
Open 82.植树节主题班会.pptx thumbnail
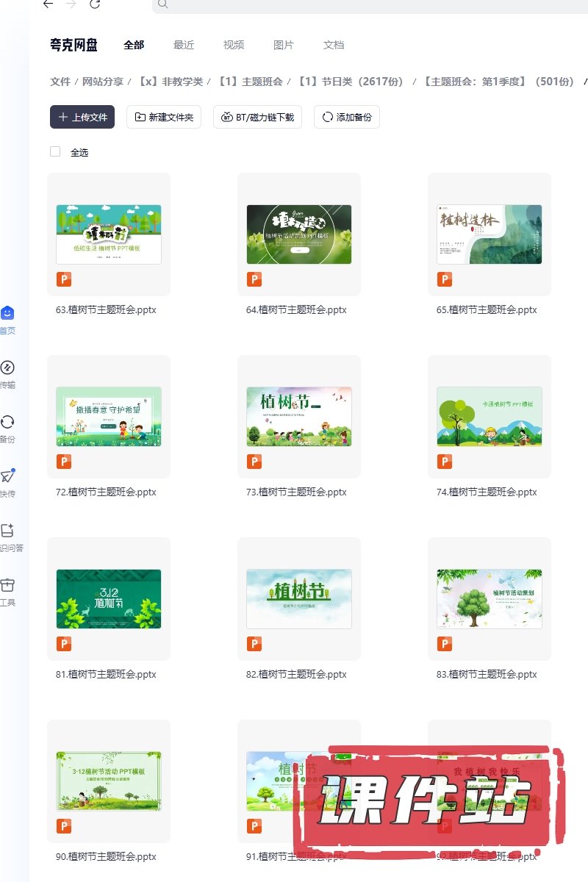click(x=299, y=599)
